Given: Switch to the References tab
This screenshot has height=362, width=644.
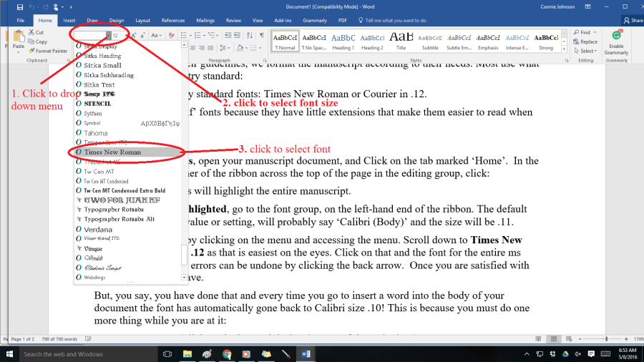Looking at the screenshot, I should pyautogui.click(x=172, y=21).
